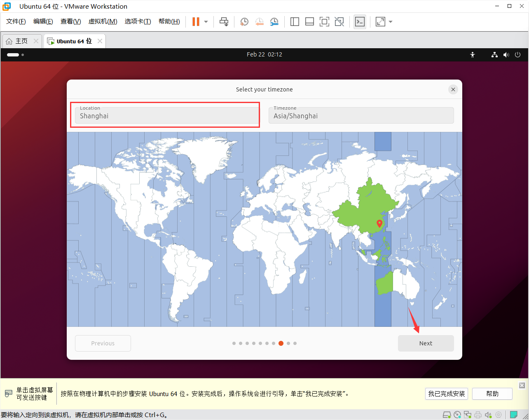Click the red location pin on map
The width and height of the screenshot is (529, 420).
(x=379, y=224)
